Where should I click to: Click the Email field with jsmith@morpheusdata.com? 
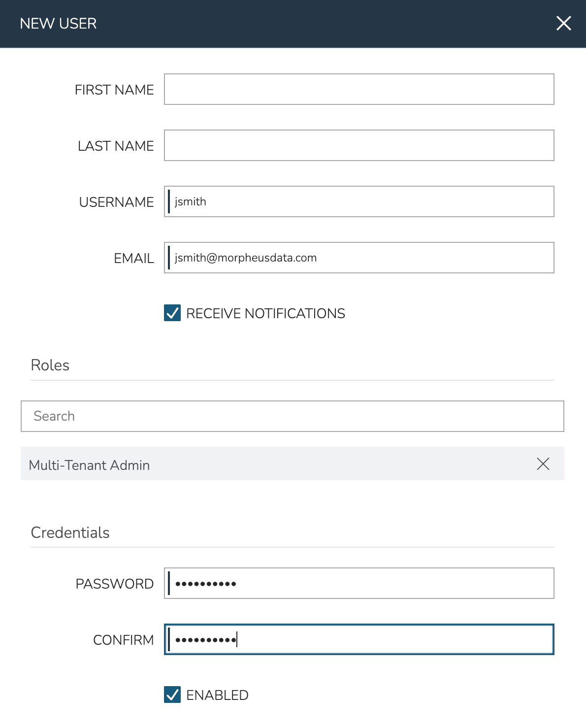coord(358,258)
